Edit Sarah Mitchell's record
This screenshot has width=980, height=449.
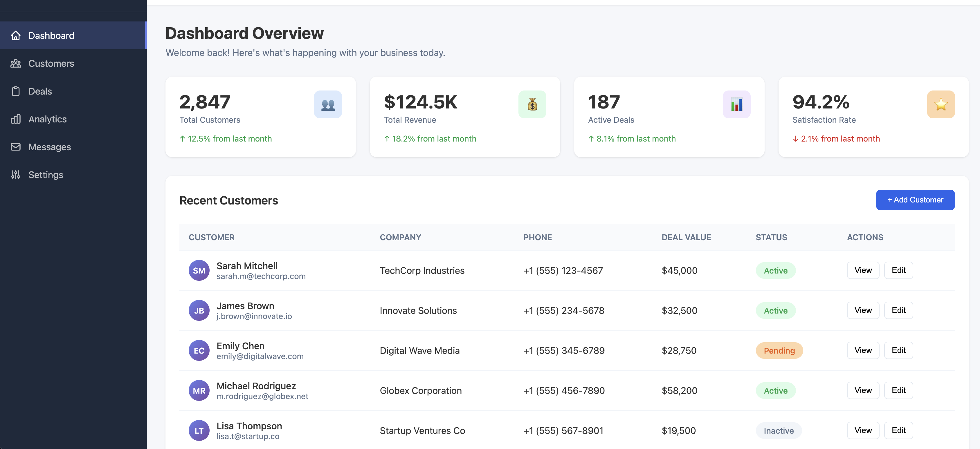[x=898, y=270]
